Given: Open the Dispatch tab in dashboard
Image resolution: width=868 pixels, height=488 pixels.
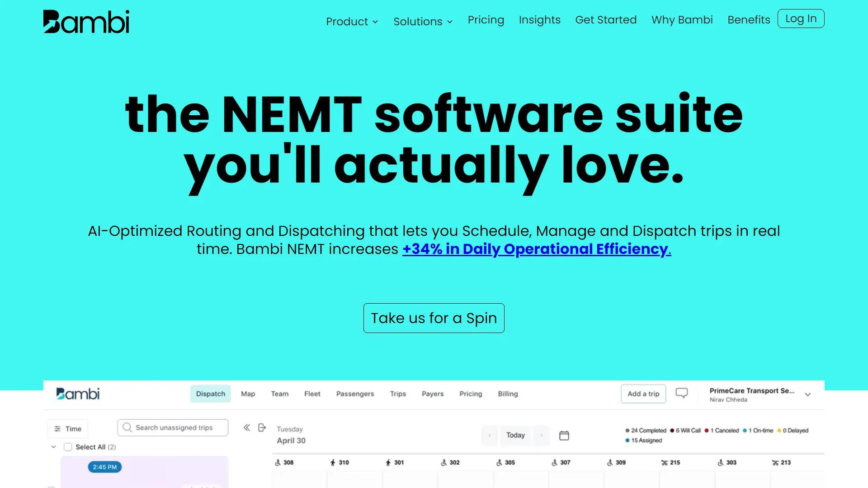Looking at the screenshot, I should [x=211, y=394].
